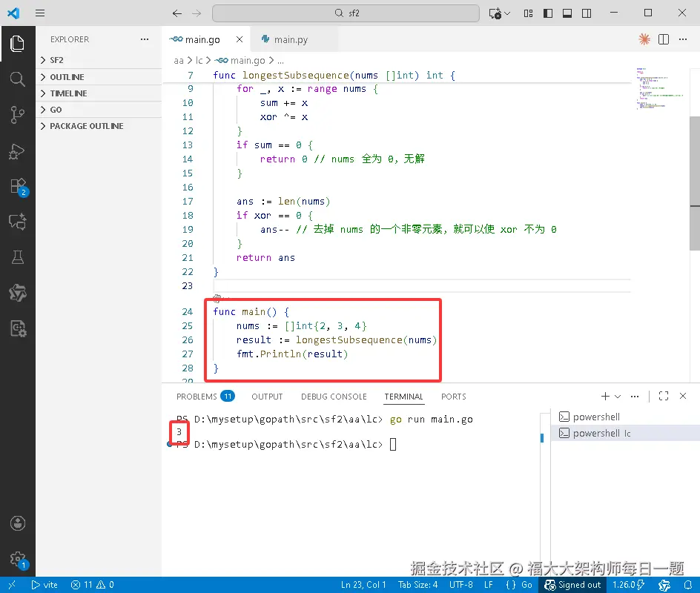Click the main.go breadcrumb segment

tap(240, 60)
